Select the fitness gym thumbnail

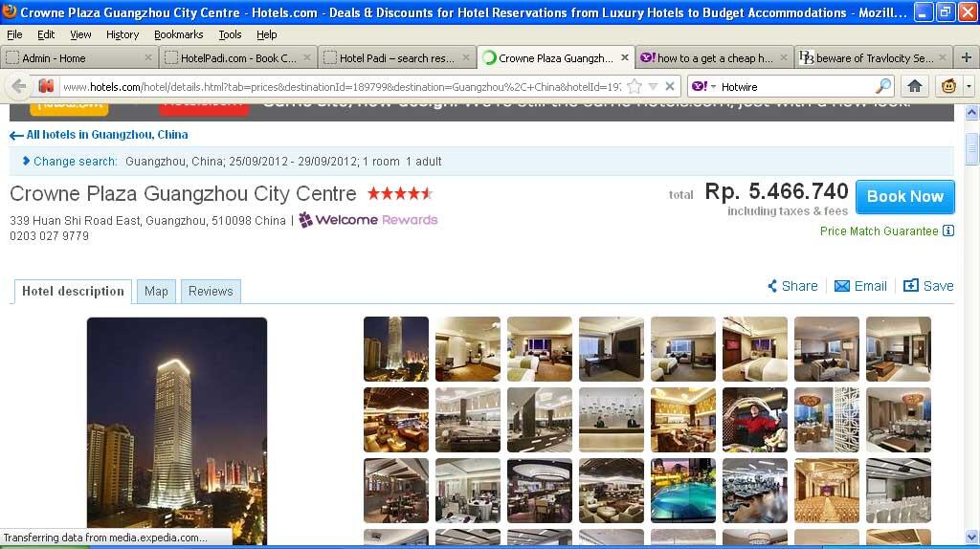(755, 491)
